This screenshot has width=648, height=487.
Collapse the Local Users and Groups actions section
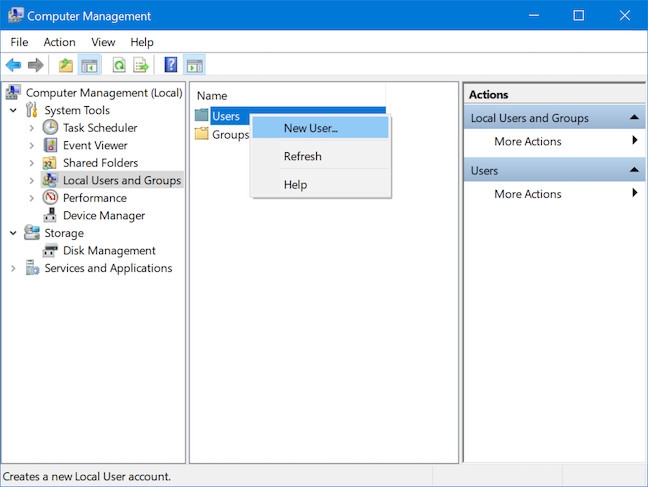635,118
